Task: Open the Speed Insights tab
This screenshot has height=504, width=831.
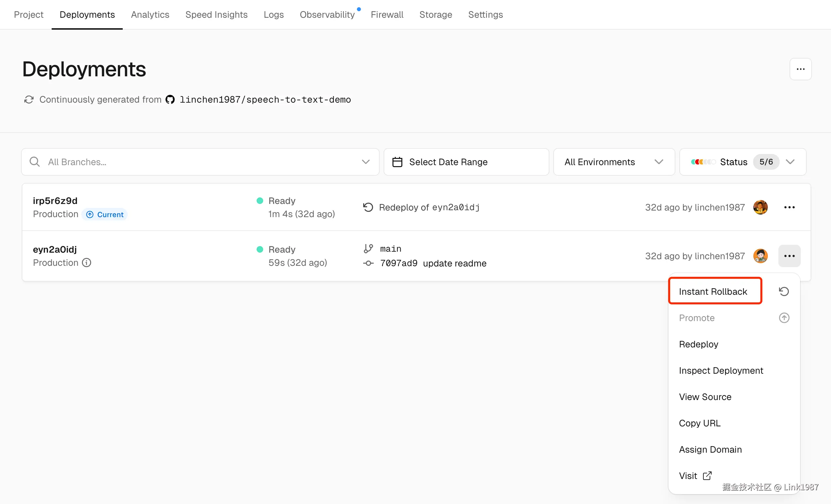Action: point(216,14)
